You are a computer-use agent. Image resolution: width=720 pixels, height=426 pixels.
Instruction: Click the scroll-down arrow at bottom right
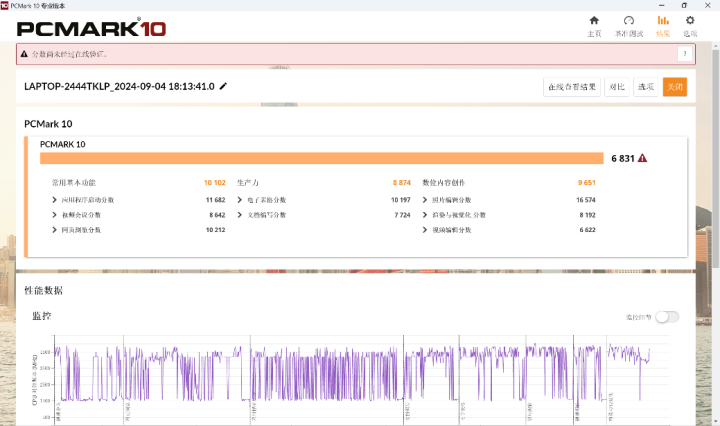[x=716, y=421]
